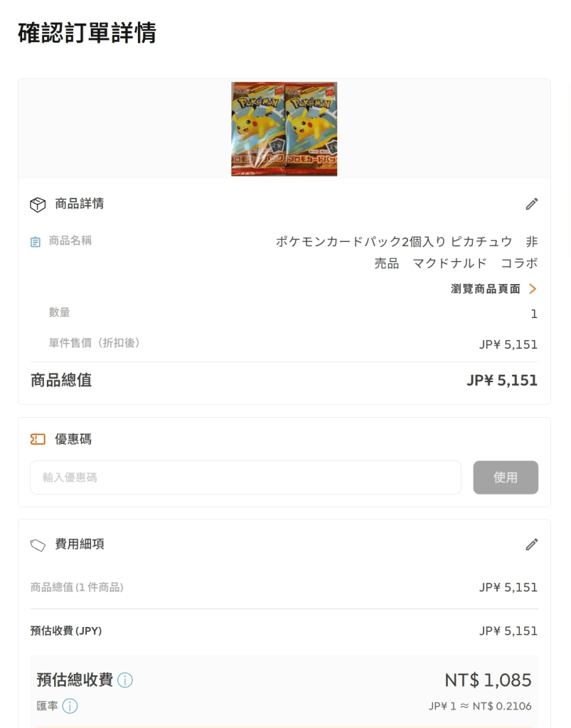The image size is (571, 728).
Task: Click the 費用細項 section title
Action: pyautogui.click(x=80, y=544)
